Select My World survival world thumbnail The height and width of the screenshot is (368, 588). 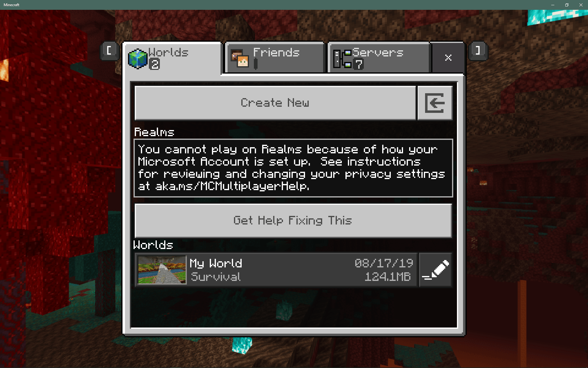[161, 270]
